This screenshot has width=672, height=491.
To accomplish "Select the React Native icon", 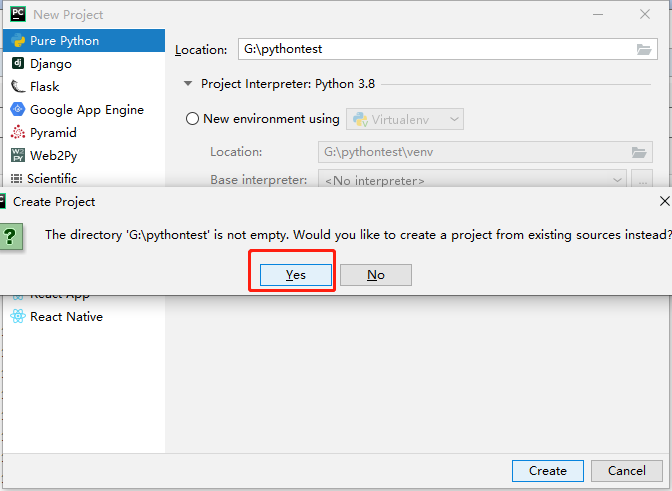I will (x=18, y=317).
